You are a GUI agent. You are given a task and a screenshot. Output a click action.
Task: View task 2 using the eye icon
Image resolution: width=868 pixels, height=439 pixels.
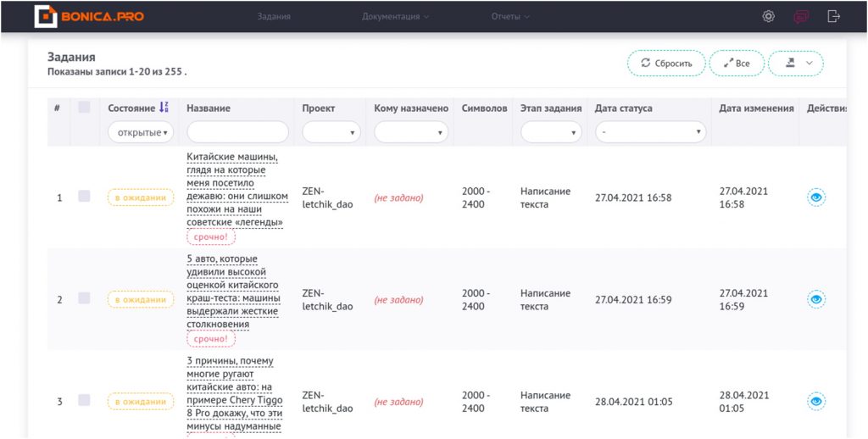coord(815,299)
